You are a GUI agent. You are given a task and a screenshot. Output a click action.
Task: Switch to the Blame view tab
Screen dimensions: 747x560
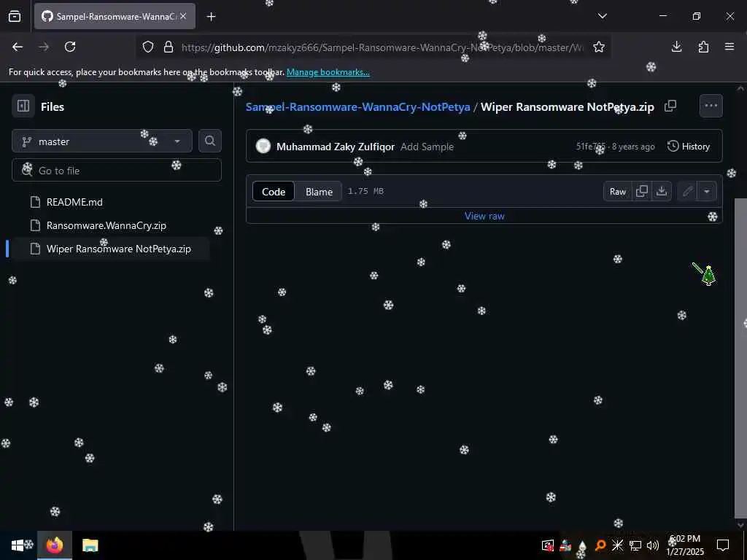[x=319, y=192]
